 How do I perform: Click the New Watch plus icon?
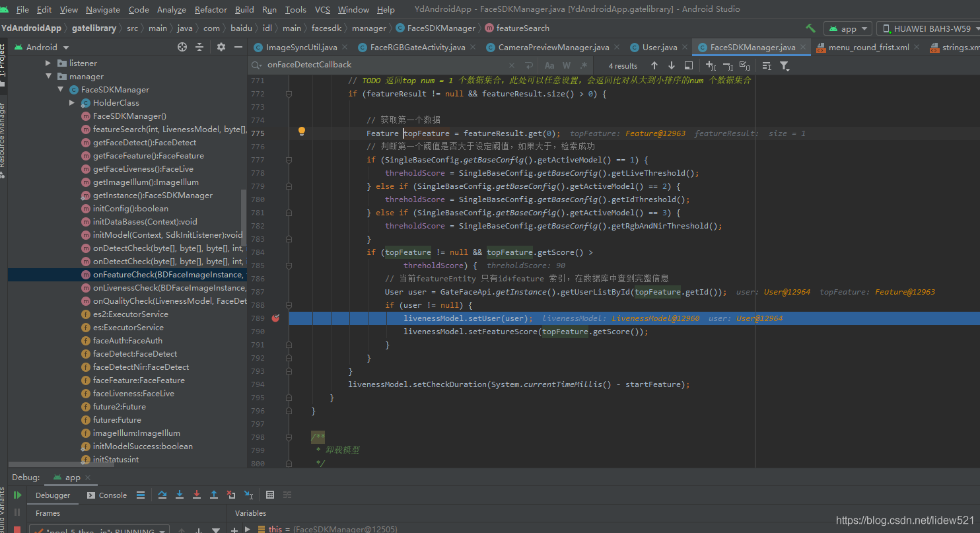pos(234,529)
